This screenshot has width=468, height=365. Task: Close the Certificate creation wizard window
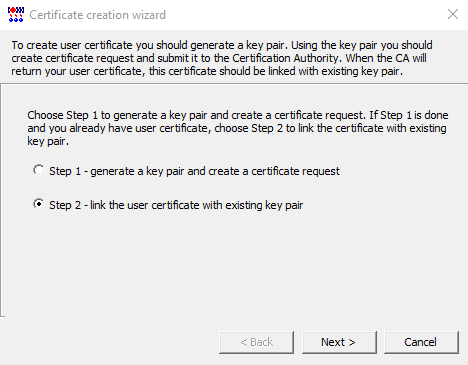tap(453, 14)
